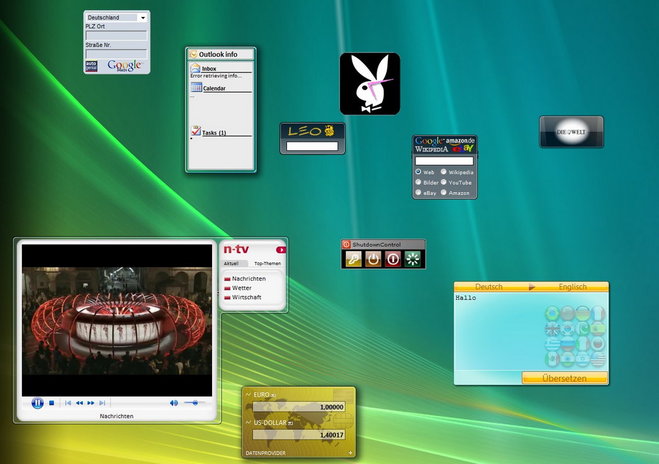Click the LEO search input field
This screenshot has width=659, height=464.
tap(312, 146)
